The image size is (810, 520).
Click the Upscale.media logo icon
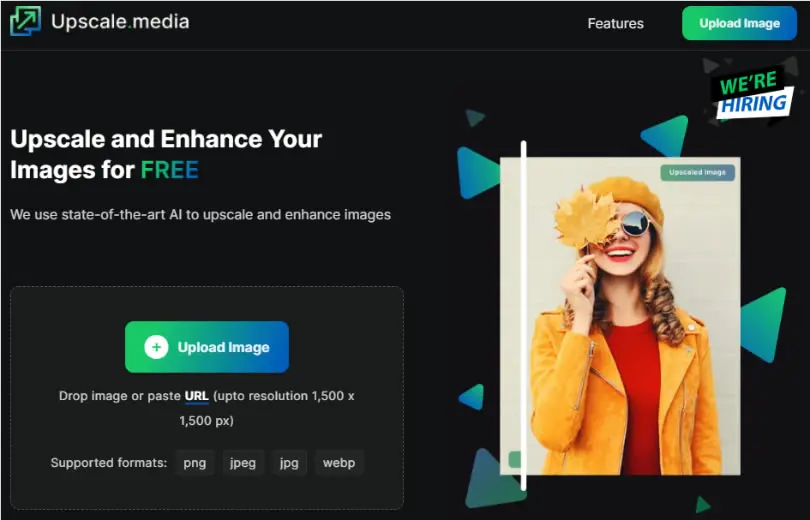coord(25,21)
